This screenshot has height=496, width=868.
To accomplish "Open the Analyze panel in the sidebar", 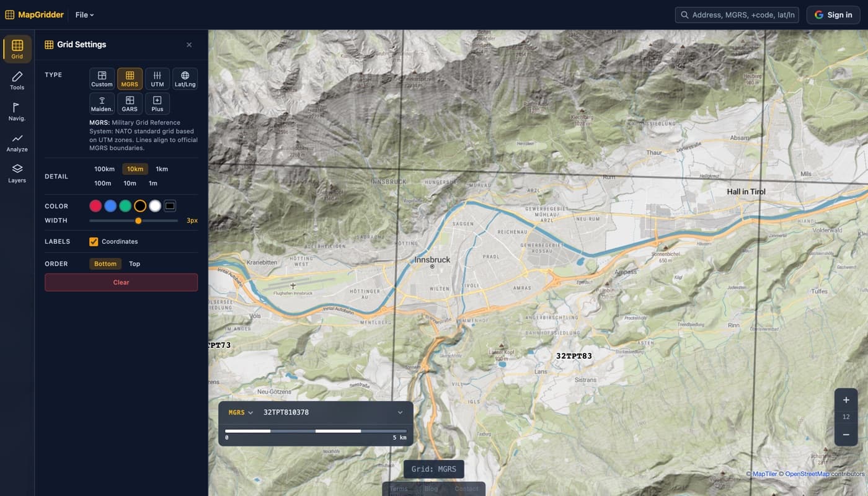I will click(x=17, y=142).
